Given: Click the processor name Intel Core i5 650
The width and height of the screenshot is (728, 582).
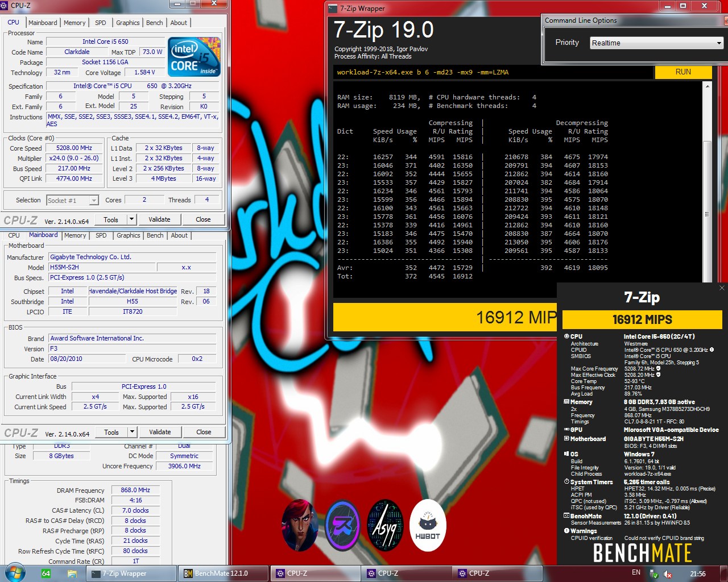Looking at the screenshot, I should click(x=105, y=41).
